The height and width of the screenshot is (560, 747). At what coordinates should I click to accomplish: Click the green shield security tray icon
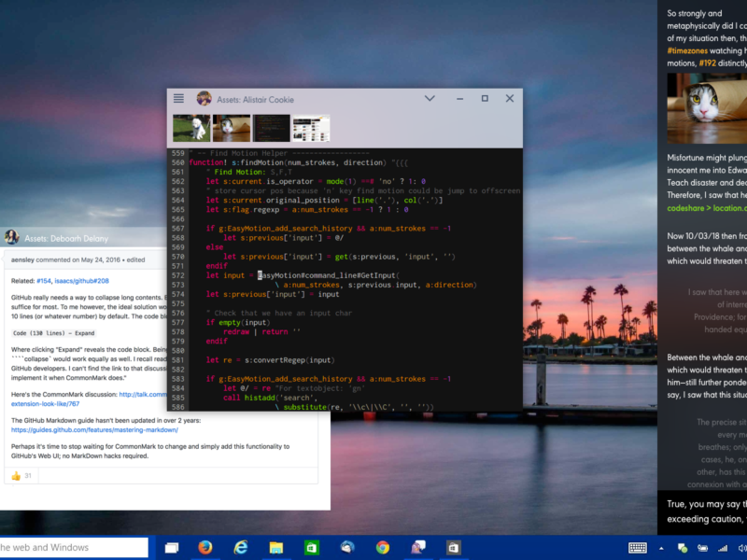683,548
